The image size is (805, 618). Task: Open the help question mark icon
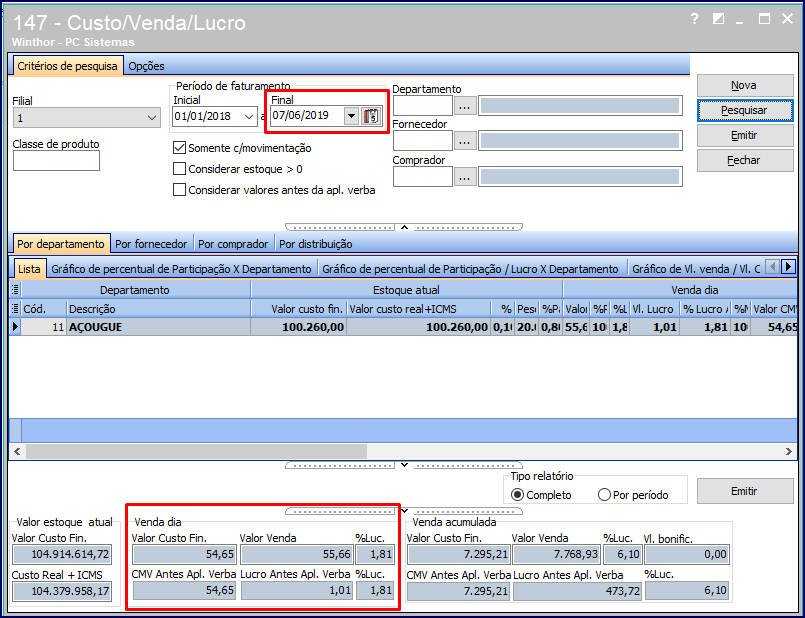click(695, 19)
